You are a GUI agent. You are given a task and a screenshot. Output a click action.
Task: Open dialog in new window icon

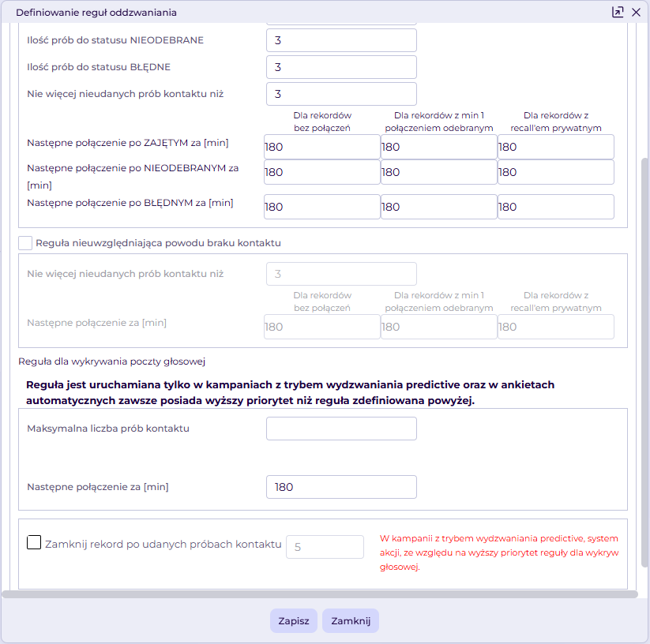[x=618, y=12]
